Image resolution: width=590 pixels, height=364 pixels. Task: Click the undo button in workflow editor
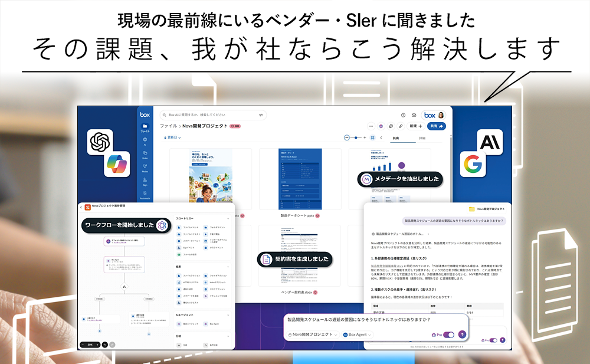(105, 345)
